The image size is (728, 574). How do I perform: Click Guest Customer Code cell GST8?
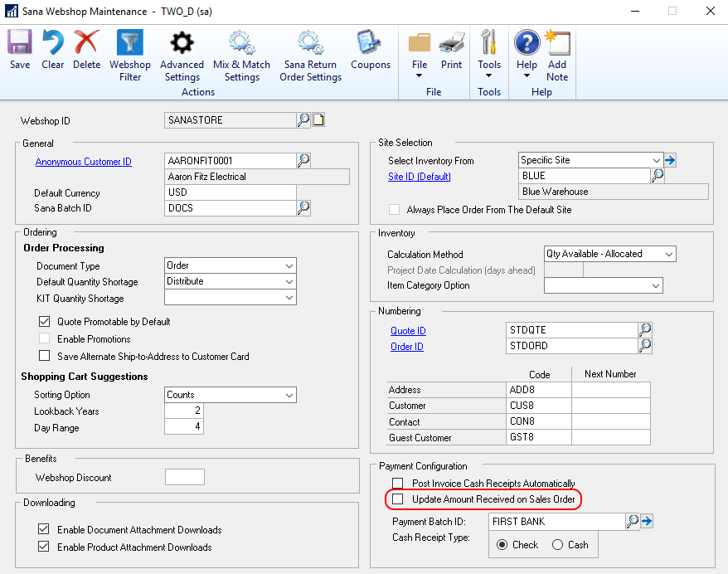(539, 437)
